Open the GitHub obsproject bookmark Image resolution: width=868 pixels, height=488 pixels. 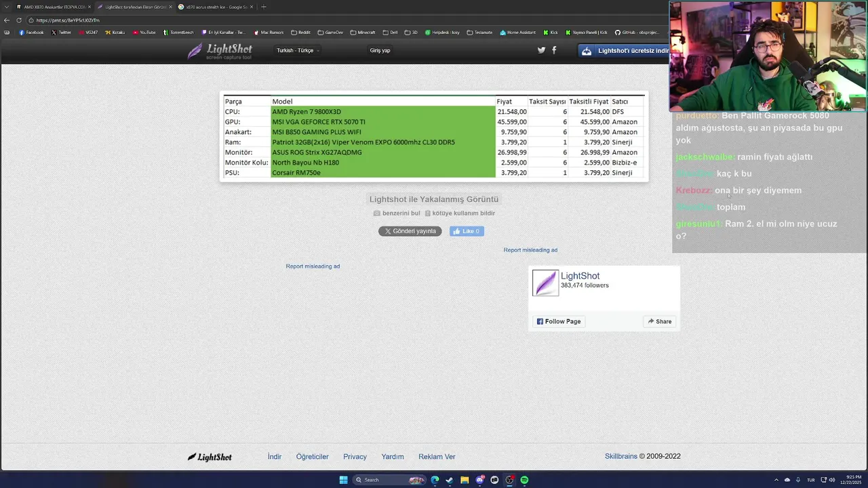(x=637, y=33)
